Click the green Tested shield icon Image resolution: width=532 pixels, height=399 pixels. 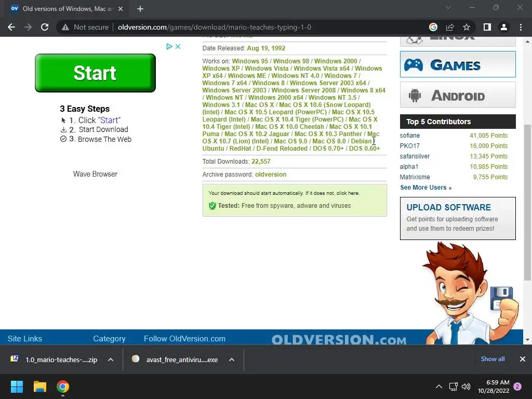click(x=212, y=206)
